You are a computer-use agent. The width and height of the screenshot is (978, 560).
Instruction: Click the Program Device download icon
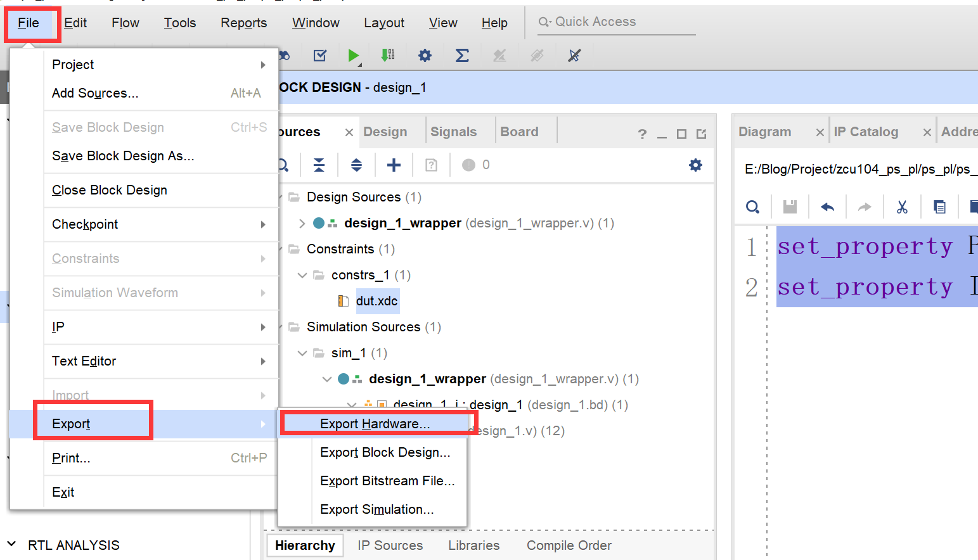(388, 56)
